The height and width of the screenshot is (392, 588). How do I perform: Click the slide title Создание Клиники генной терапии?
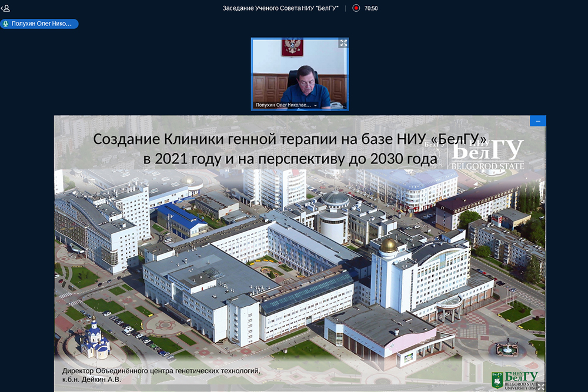pyautogui.click(x=289, y=139)
